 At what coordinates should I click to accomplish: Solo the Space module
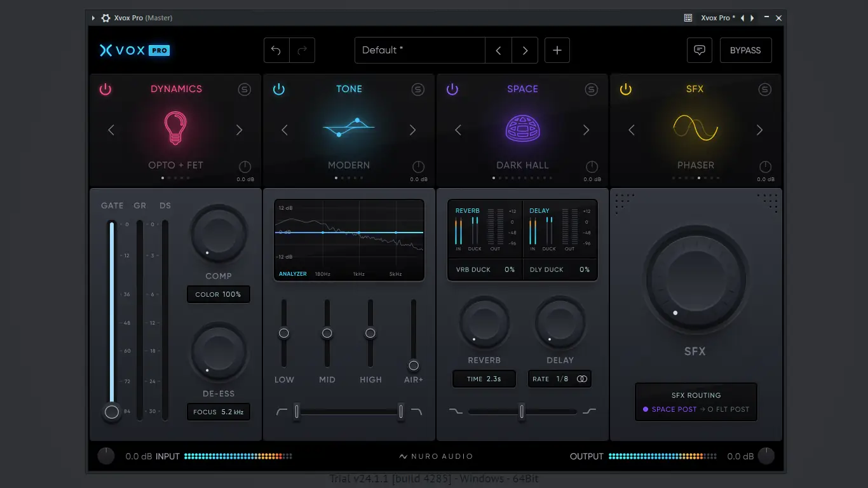pos(592,90)
